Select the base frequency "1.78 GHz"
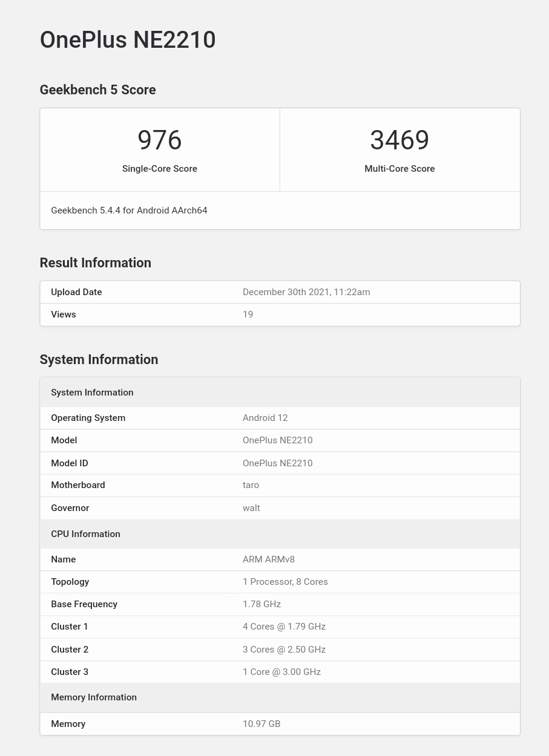 262,604
